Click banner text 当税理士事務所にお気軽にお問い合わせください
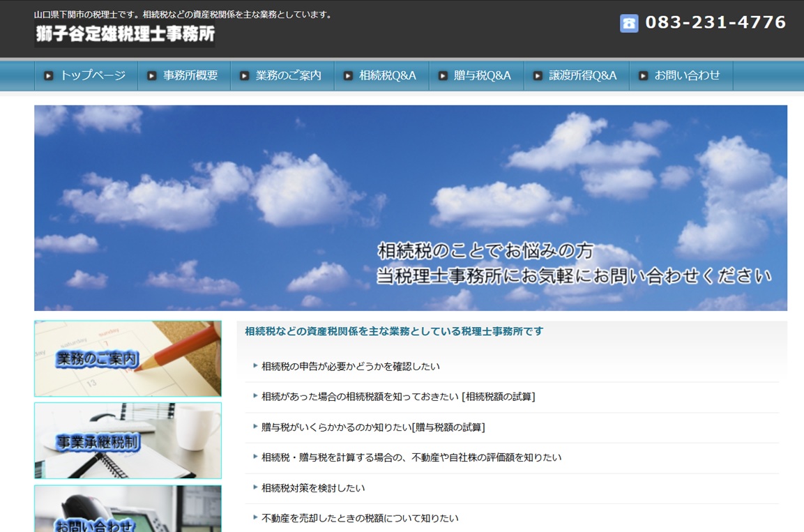 pyautogui.click(x=574, y=276)
